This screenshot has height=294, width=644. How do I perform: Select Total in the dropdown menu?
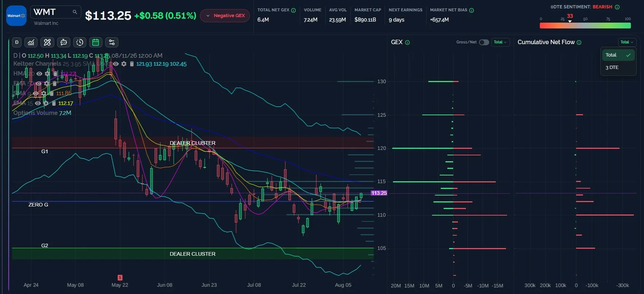coord(618,55)
